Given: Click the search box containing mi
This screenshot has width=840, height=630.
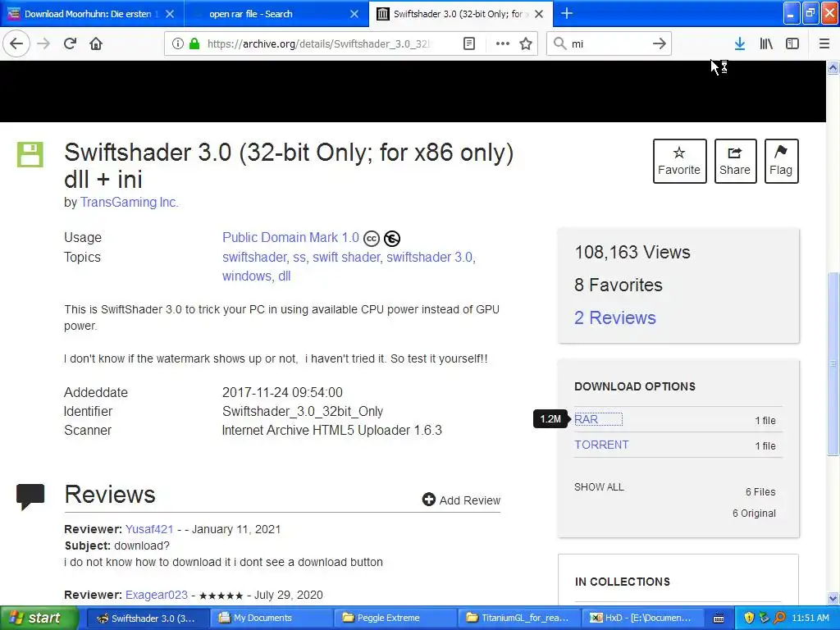Looking at the screenshot, I should click(x=608, y=43).
